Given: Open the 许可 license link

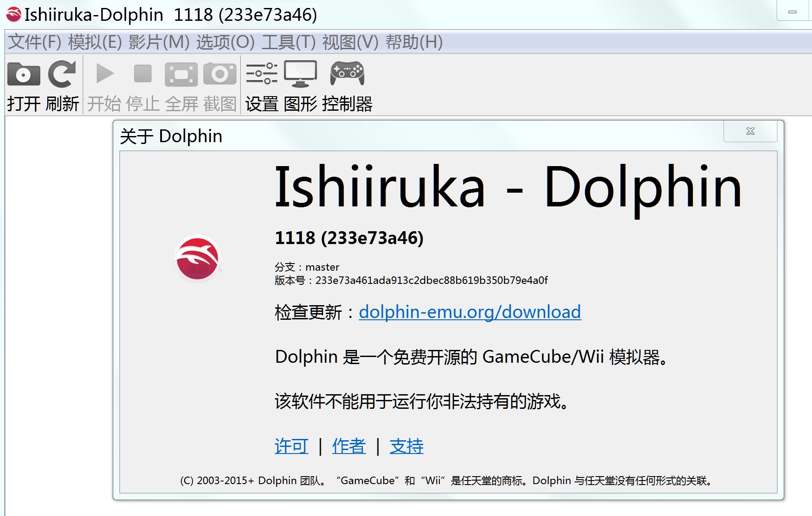Looking at the screenshot, I should point(291,446).
